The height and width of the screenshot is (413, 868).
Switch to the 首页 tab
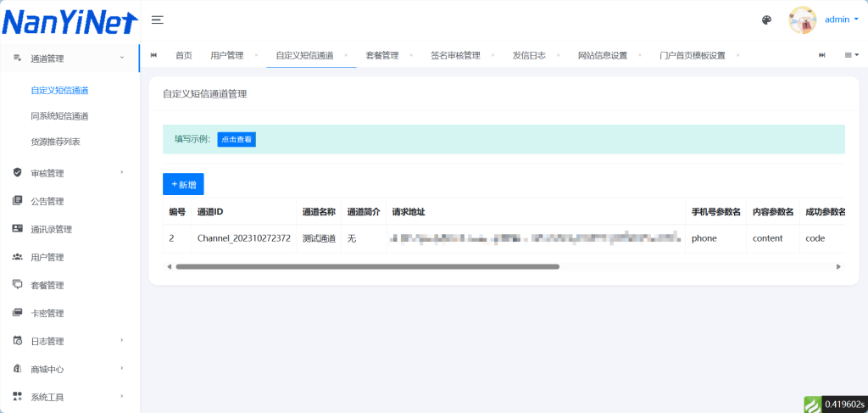(x=184, y=55)
